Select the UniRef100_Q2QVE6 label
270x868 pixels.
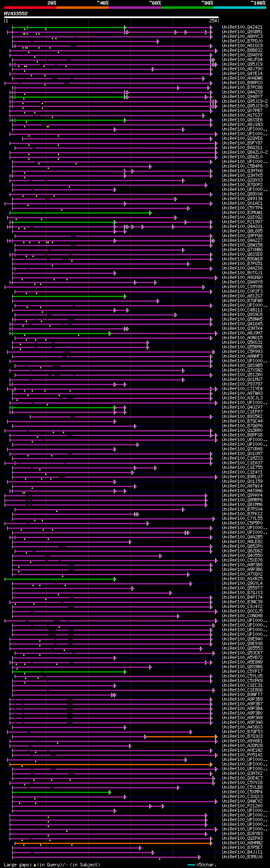242,138
